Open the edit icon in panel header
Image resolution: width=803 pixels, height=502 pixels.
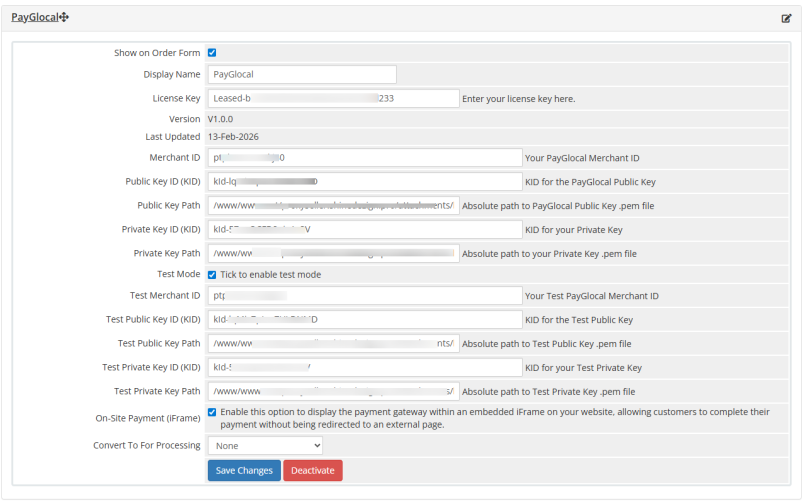coord(786,18)
